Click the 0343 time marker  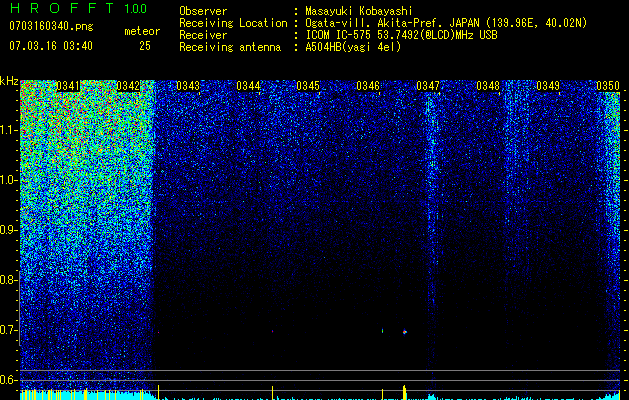coord(188,86)
